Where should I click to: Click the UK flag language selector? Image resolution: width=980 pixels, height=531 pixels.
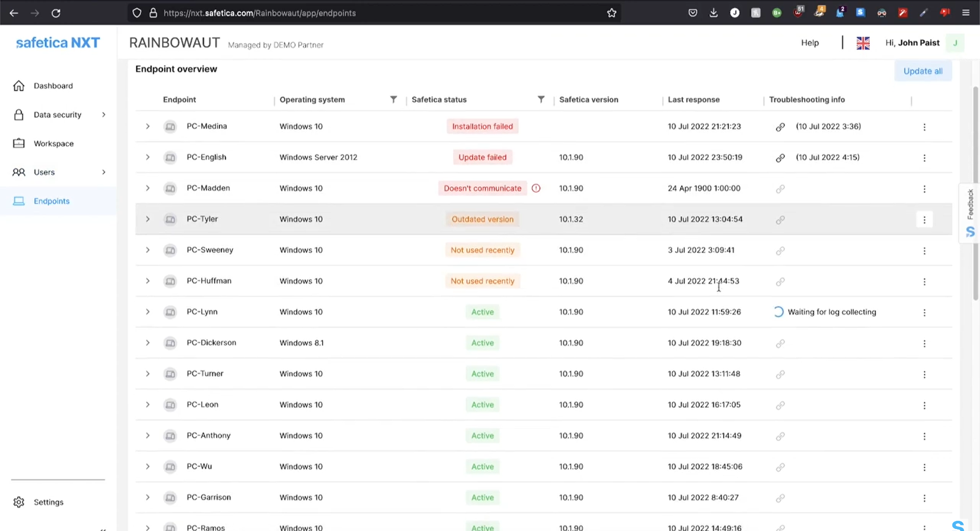[863, 43]
